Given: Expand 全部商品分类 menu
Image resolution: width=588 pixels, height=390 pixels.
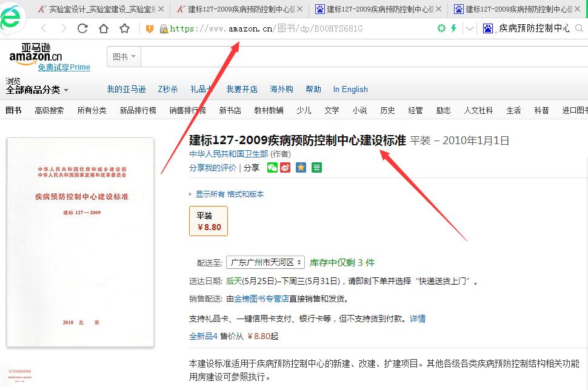Looking at the screenshot, I should coord(37,90).
